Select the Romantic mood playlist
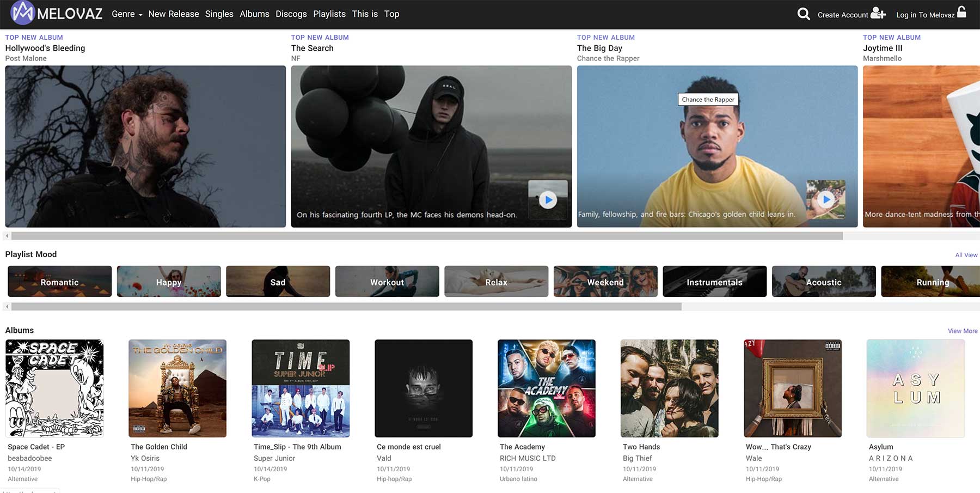This screenshot has width=980, height=493. coord(59,282)
